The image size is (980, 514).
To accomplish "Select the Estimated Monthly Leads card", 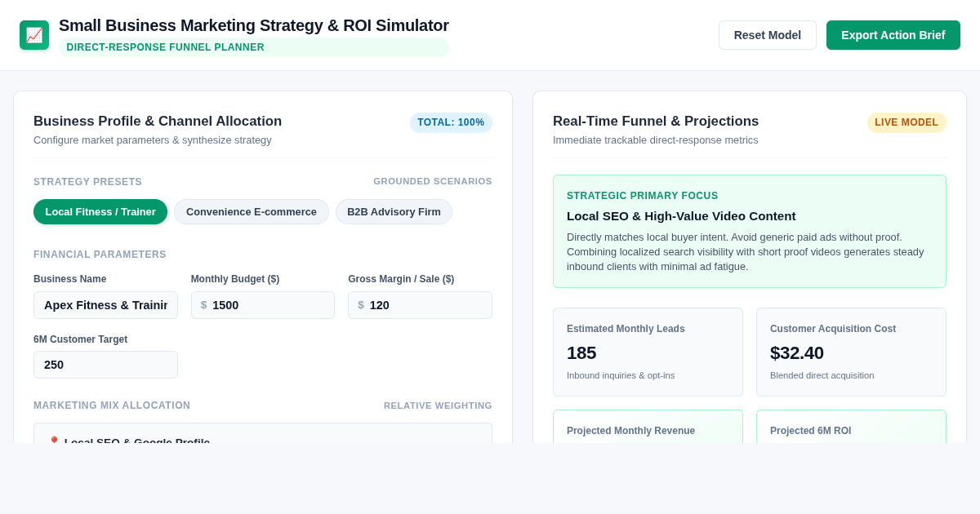I will pyautogui.click(x=648, y=352).
